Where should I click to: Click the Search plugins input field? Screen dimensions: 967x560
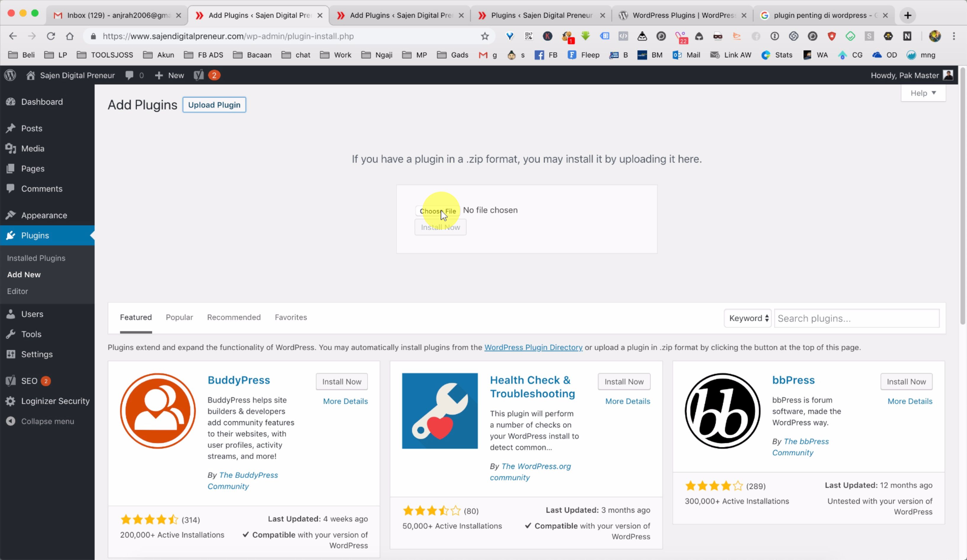click(856, 318)
